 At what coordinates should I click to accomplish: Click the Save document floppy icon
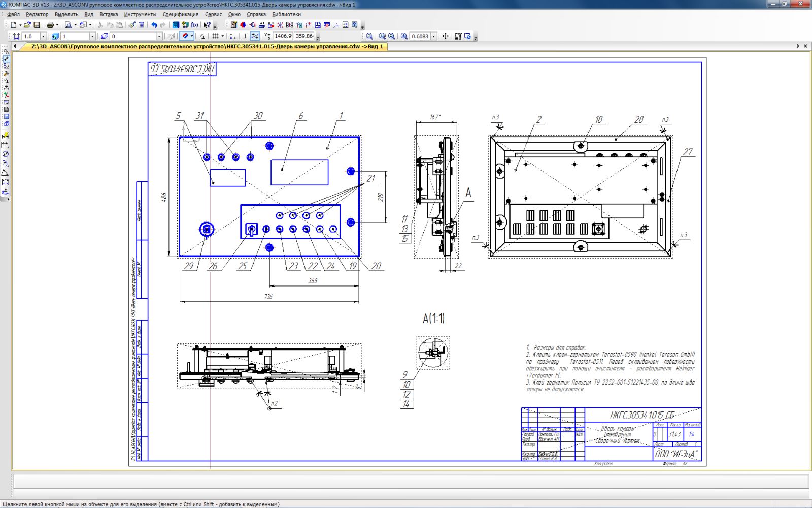pos(37,25)
